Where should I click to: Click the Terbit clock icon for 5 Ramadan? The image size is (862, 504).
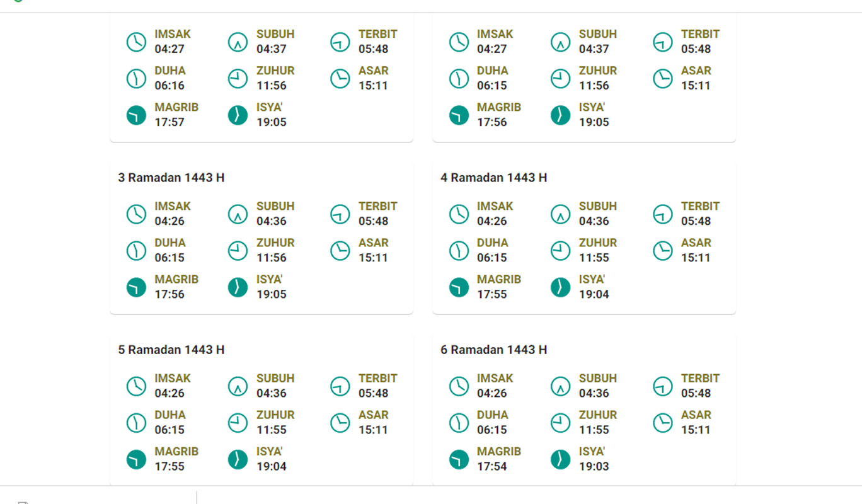(x=340, y=386)
